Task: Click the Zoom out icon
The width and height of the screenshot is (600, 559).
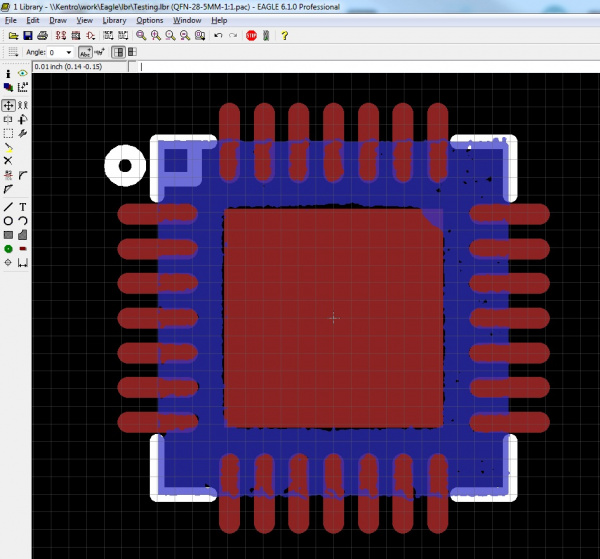Action: [x=170, y=36]
